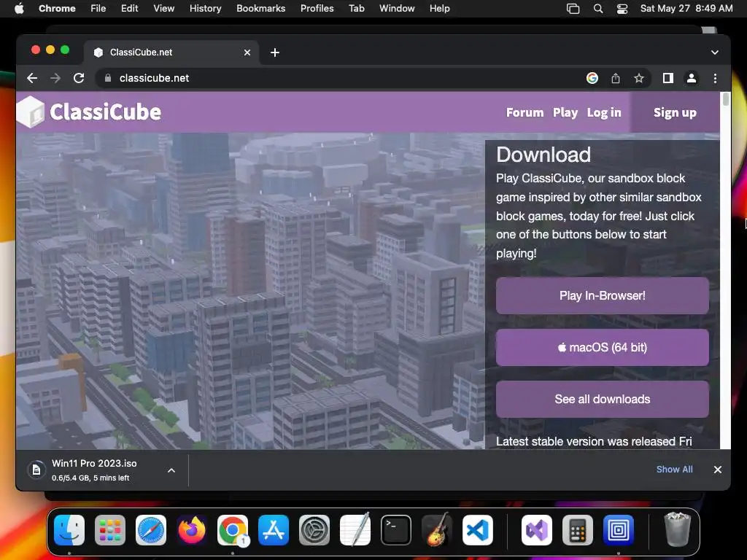
Task: Click the ClassiCube logo
Action: click(89, 112)
